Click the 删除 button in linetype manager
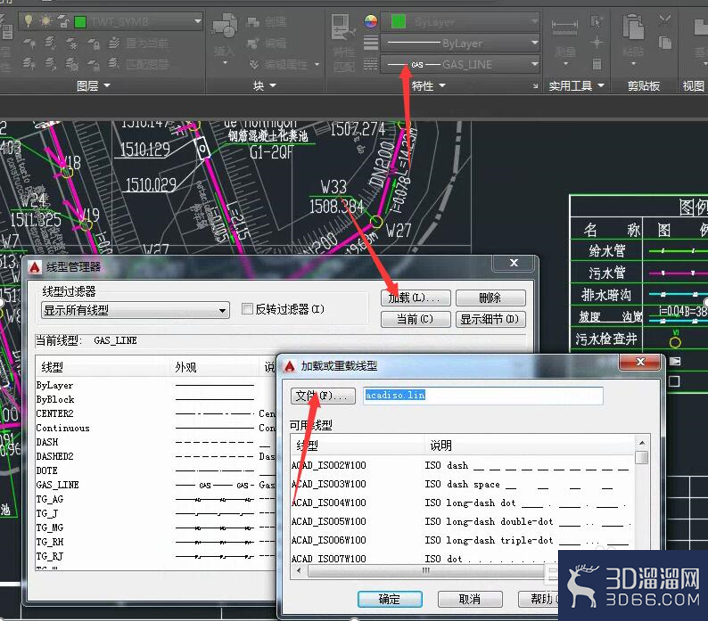Viewport: 708px width, 621px height. click(x=490, y=298)
